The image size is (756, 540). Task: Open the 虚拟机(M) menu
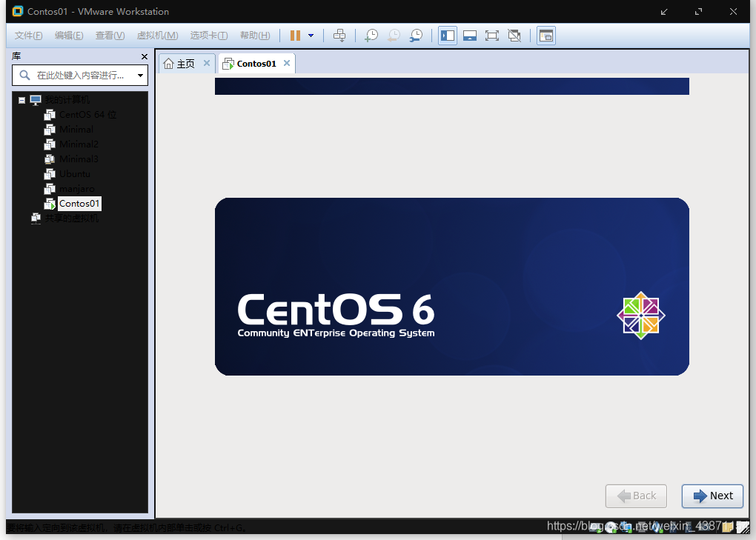click(158, 35)
